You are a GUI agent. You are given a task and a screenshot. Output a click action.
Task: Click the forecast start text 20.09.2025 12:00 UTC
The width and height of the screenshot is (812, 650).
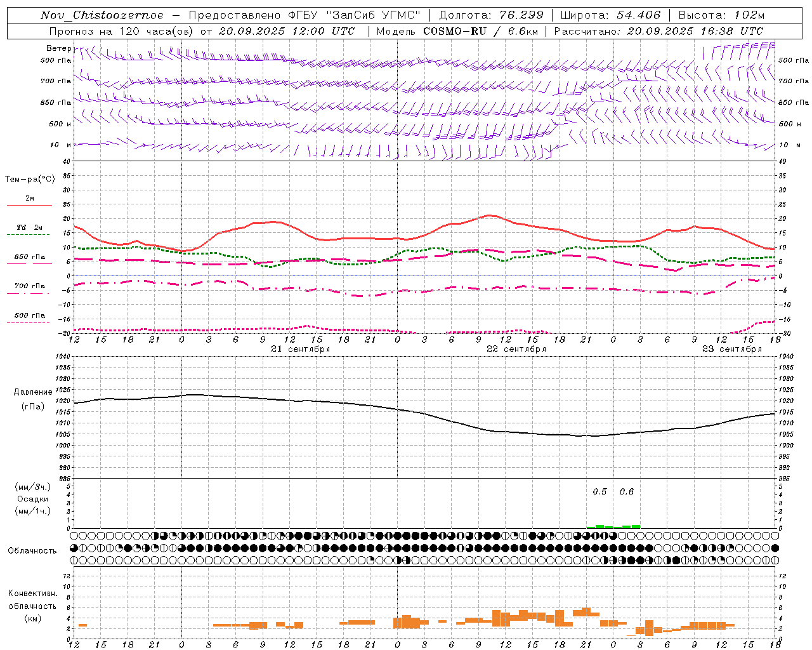(x=287, y=31)
